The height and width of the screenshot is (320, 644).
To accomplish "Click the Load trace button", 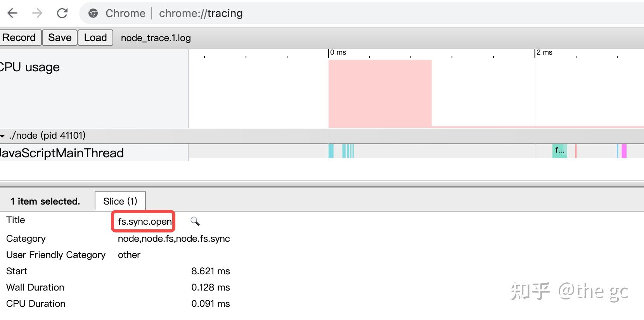I will point(95,38).
